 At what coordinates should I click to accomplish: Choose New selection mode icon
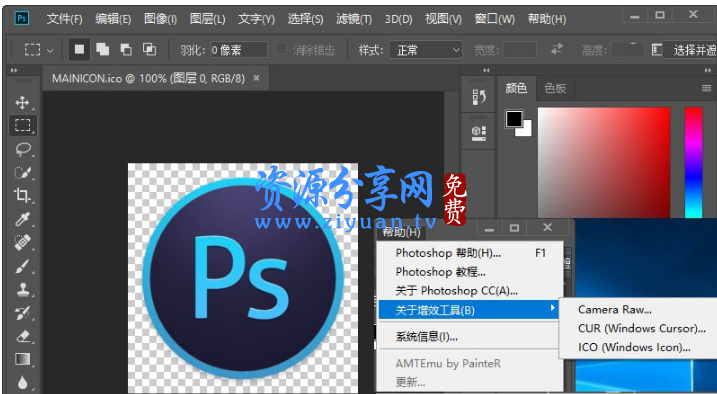(79, 49)
